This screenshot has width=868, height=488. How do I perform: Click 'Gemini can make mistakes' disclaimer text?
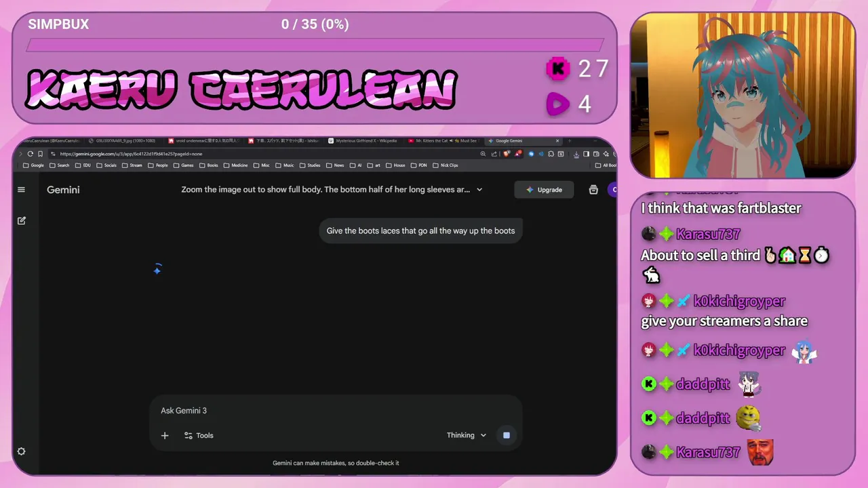click(x=336, y=463)
